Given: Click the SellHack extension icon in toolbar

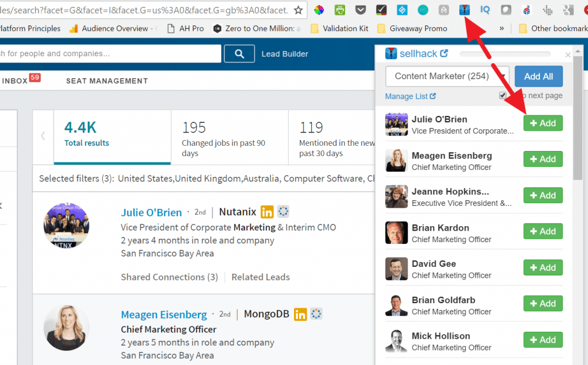Looking at the screenshot, I should (x=465, y=10).
